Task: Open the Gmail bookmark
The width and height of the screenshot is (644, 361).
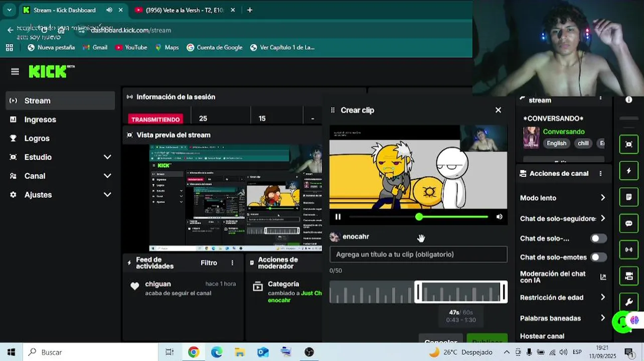Action: (x=95, y=48)
